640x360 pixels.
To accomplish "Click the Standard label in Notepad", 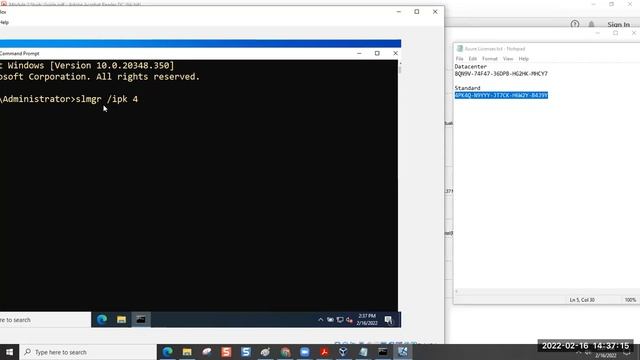I will 467,88.
